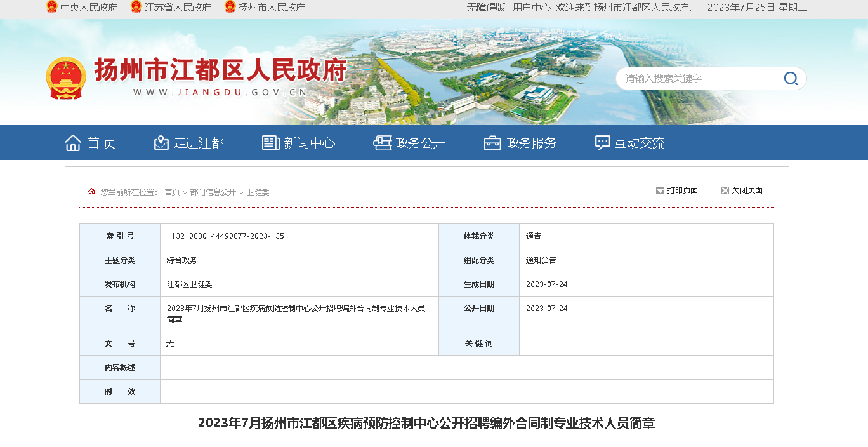Click the briefcase icon beside 政务服务
868x447 pixels.
492,143
